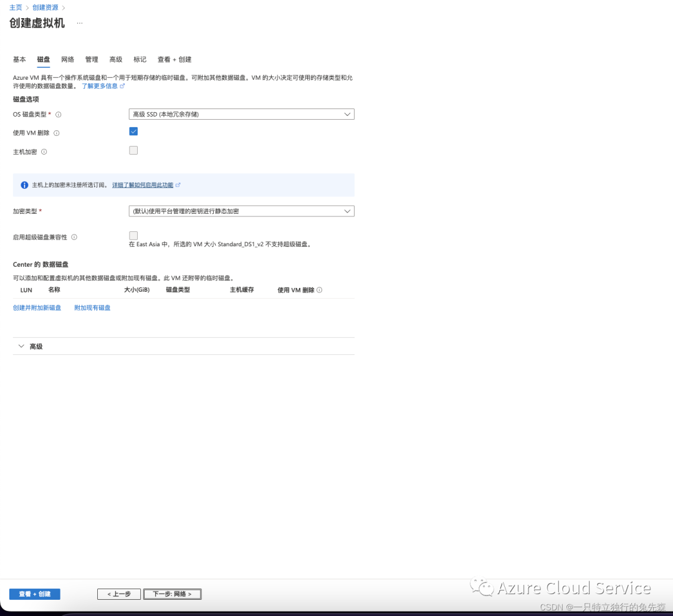Image resolution: width=673 pixels, height=616 pixels.
Task: Click 创建并附加新磁盘 link
Action: [37, 308]
